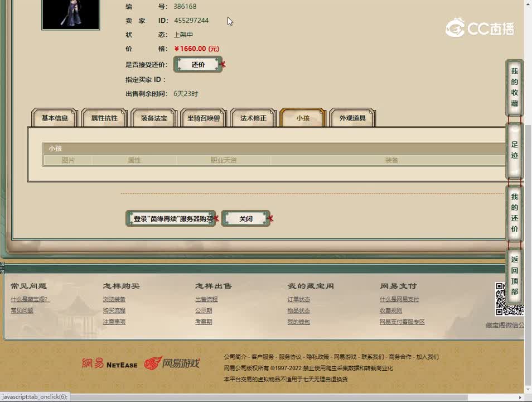Open 我的还价 side panel

click(x=514, y=213)
